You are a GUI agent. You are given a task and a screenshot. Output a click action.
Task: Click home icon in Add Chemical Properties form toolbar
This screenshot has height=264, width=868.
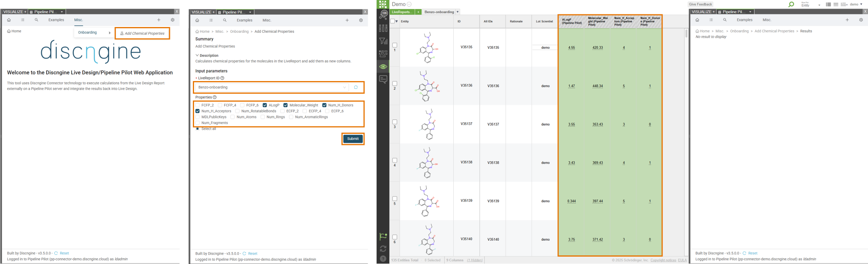click(197, 20)
